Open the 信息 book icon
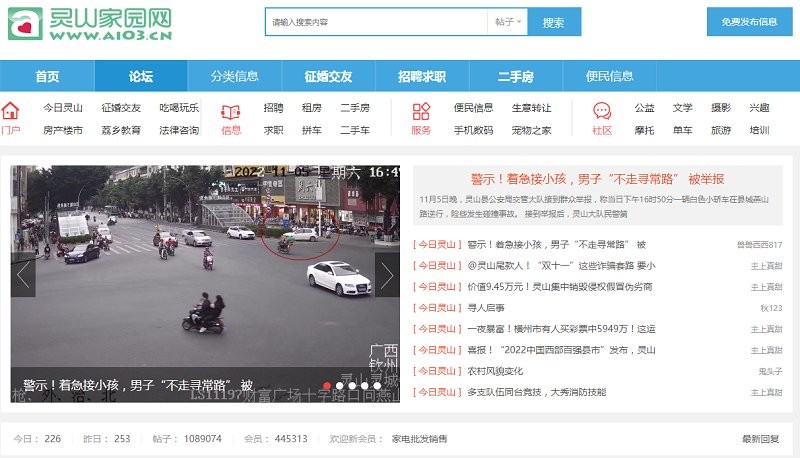800x458 pixels. (231, 112)
